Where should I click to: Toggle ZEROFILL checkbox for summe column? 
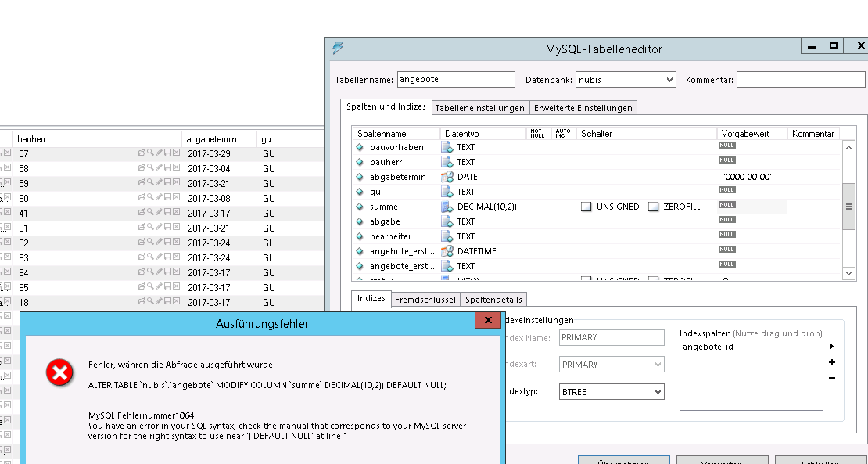tap(654, 207)
